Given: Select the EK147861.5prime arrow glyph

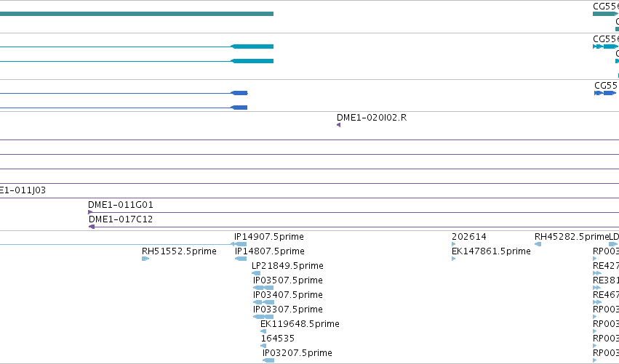Looking at the screenshot, I should pos(454,259).
